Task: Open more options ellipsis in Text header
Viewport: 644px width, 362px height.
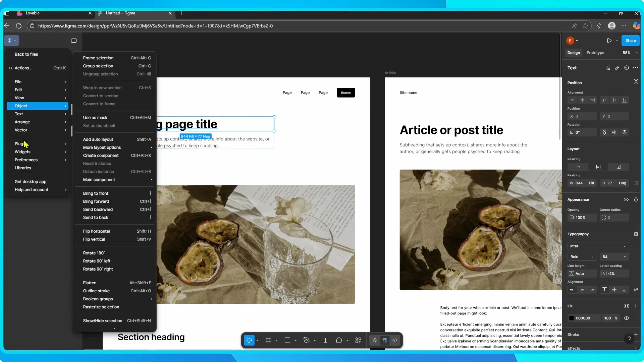Action: 636,68
